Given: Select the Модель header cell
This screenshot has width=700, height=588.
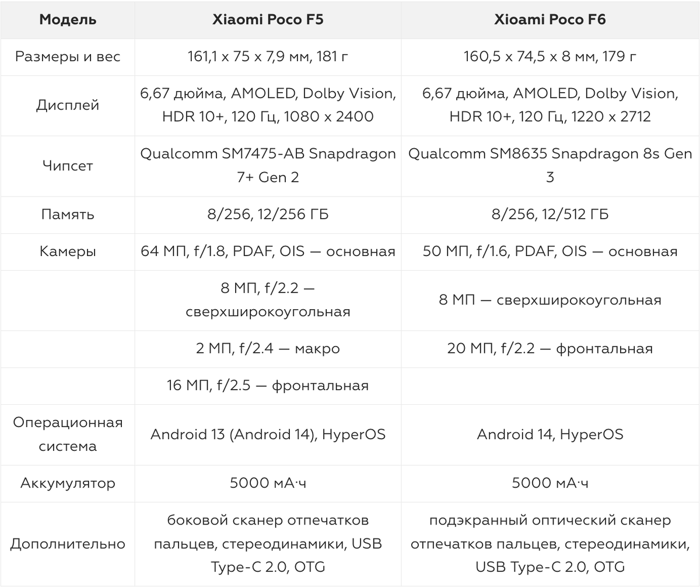Looking at the screenshot, I should 68,19.
